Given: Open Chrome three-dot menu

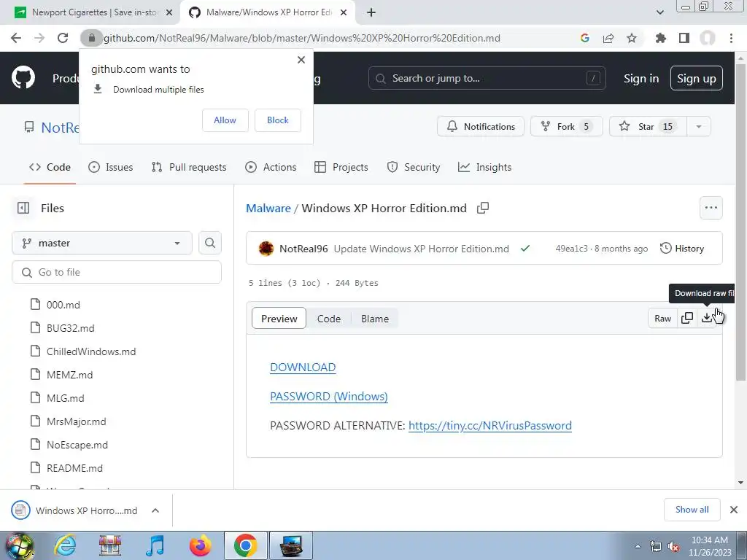Looking at the screenshot, I should point(731,38).
